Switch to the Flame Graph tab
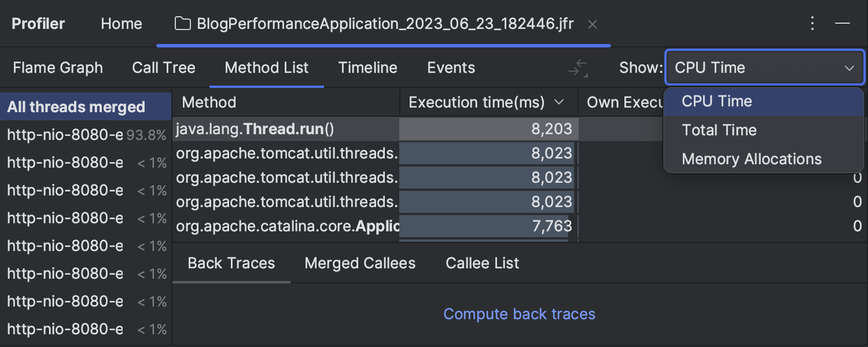 58,68
